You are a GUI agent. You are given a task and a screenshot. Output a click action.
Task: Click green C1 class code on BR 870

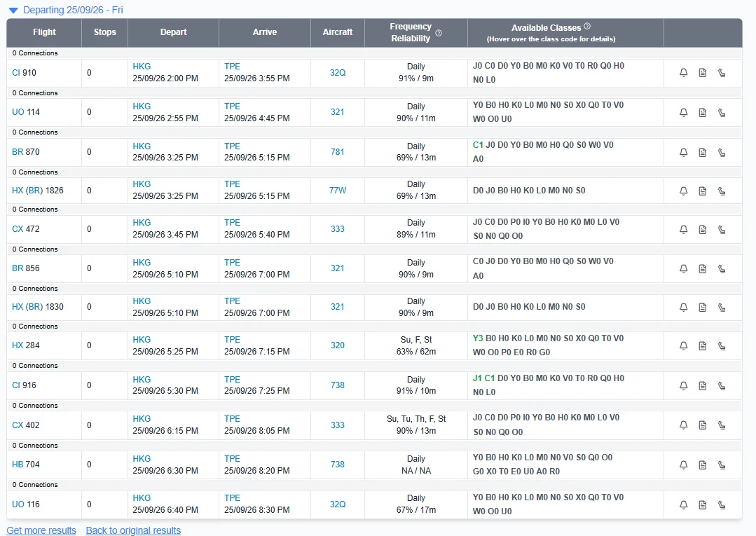pyautogui.click(x=478, y=144)
